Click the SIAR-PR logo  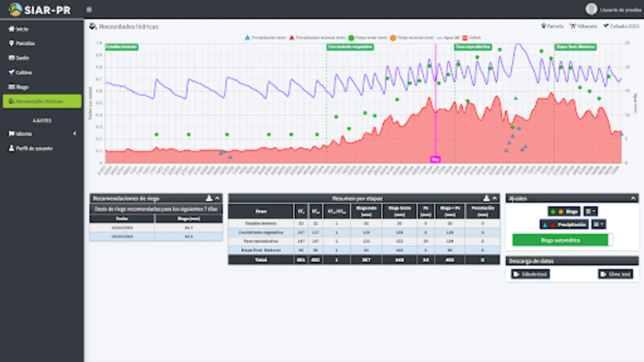(x=39, y=10)
